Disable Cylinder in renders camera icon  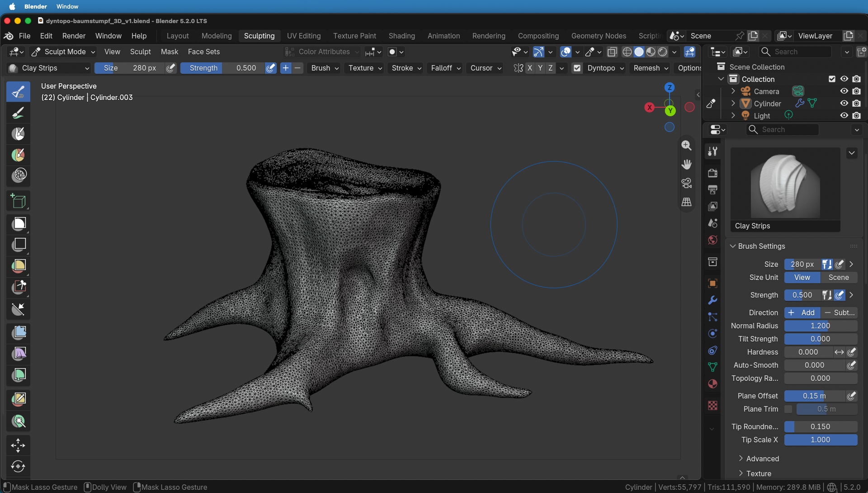[x=856, y=103]
